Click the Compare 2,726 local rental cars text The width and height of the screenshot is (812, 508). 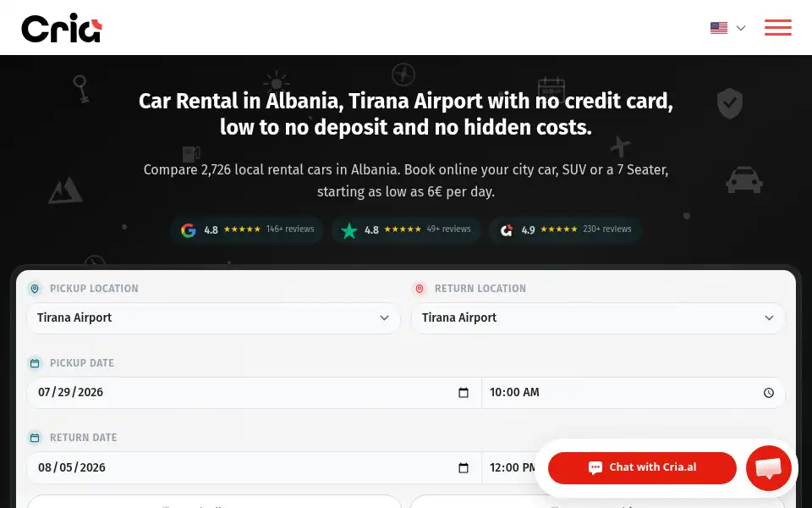pyautogui.click(x=406, y=180)
